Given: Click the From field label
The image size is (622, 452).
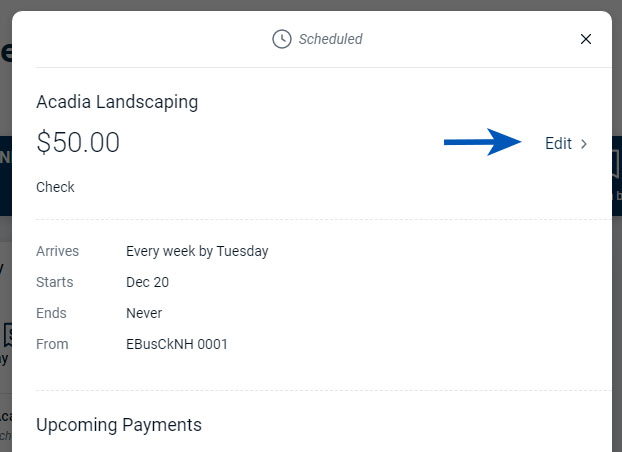Looking at the screenshot, I should (52, 344).
